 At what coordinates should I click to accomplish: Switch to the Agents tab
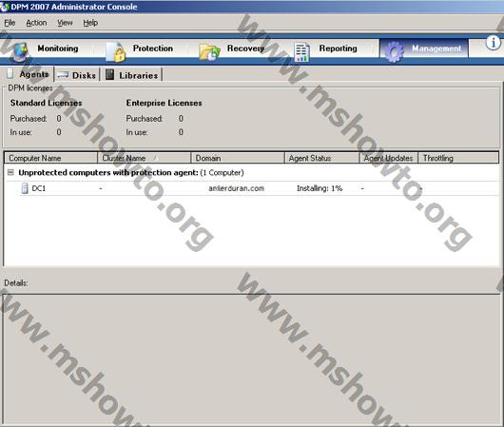tap(29, 74)
